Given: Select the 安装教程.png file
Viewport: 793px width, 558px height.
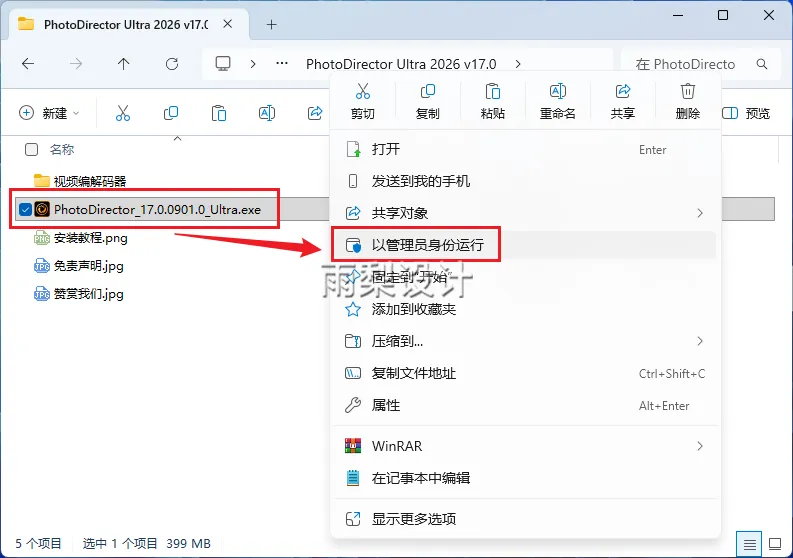Looking at the screenshot, I should [91, 238].
